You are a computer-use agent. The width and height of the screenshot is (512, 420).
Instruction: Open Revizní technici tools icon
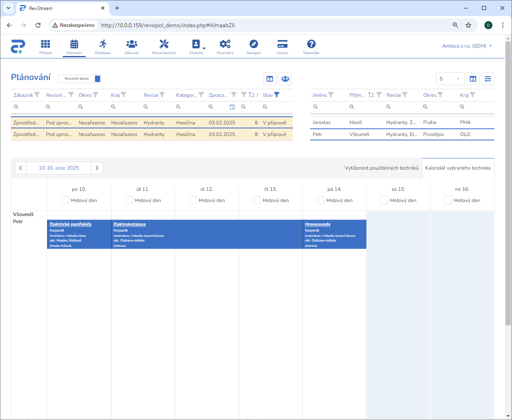[164, 44]
